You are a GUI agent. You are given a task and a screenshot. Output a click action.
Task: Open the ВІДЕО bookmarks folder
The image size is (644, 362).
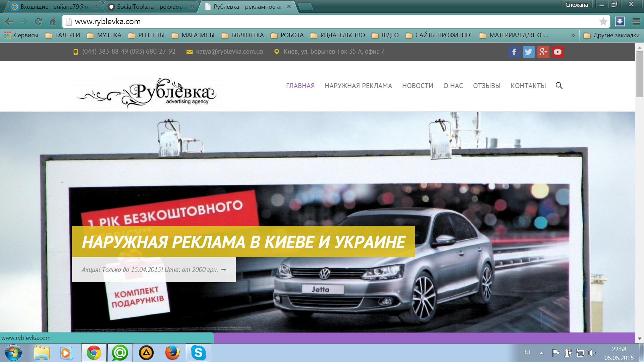click(385, 35)
